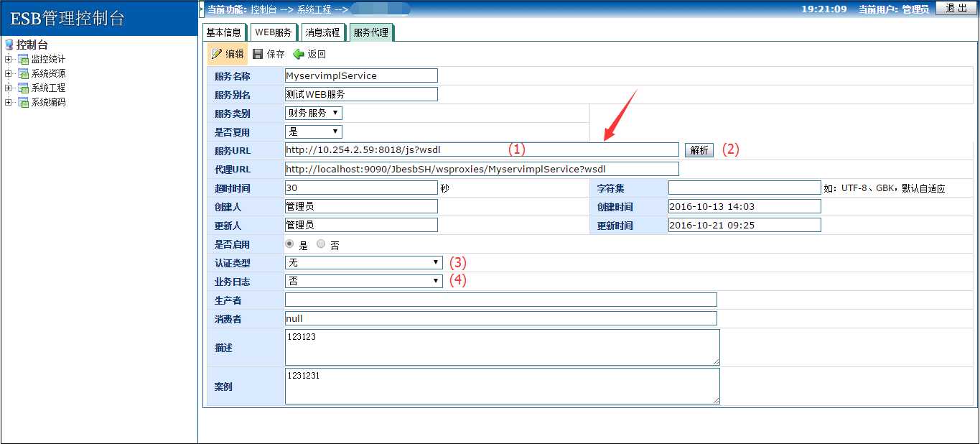The image size is (980, 444).
Task: Click the 19:21:09 clock text
Action: (824, 9)
